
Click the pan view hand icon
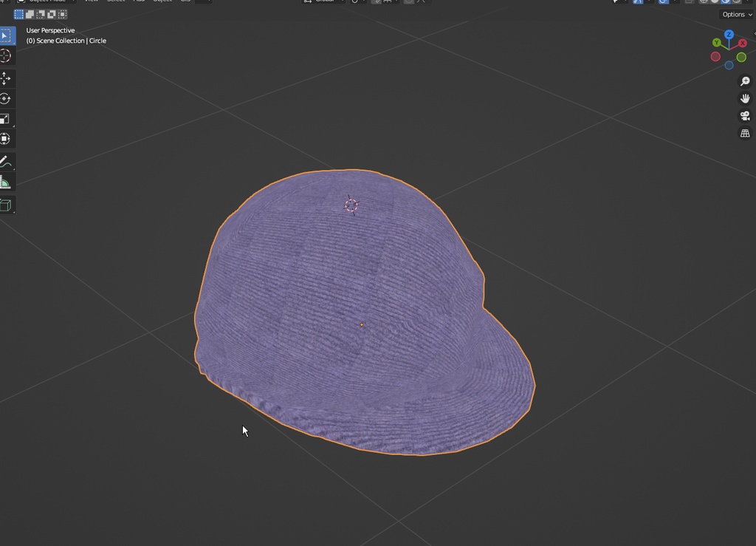coord(745,98)
